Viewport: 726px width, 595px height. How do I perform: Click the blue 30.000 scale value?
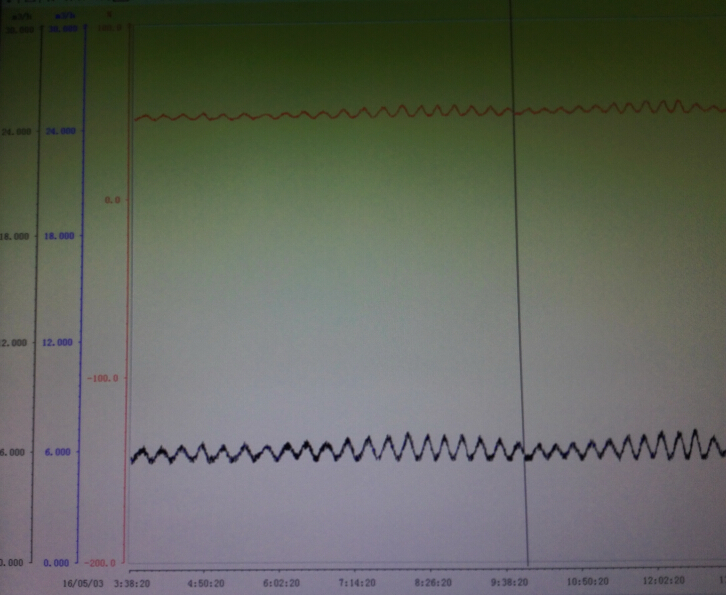(x=63, y=29)
